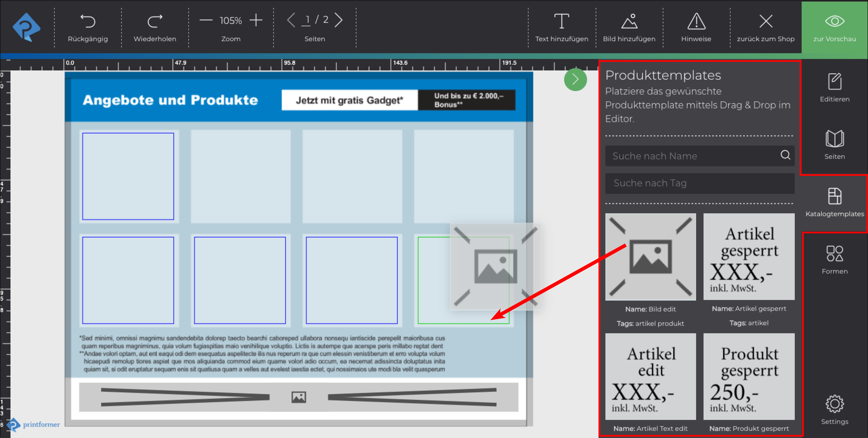This screenshot has height=438, width=868.
Task: Click zurück zum Shop X icon
Action: point(766,22)
